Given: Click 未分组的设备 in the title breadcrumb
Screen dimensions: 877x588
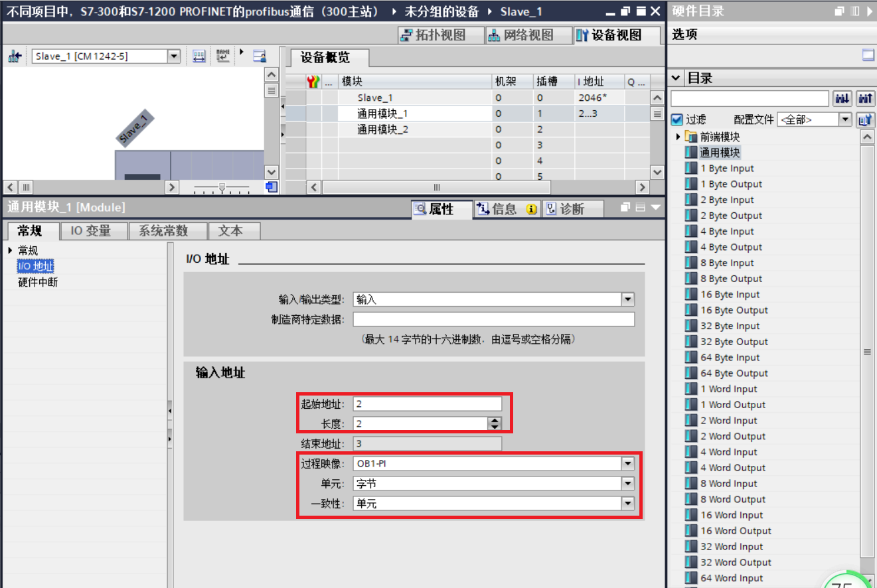Looking at the screenshot, I should pyautogui.click(x=443, y=11).
